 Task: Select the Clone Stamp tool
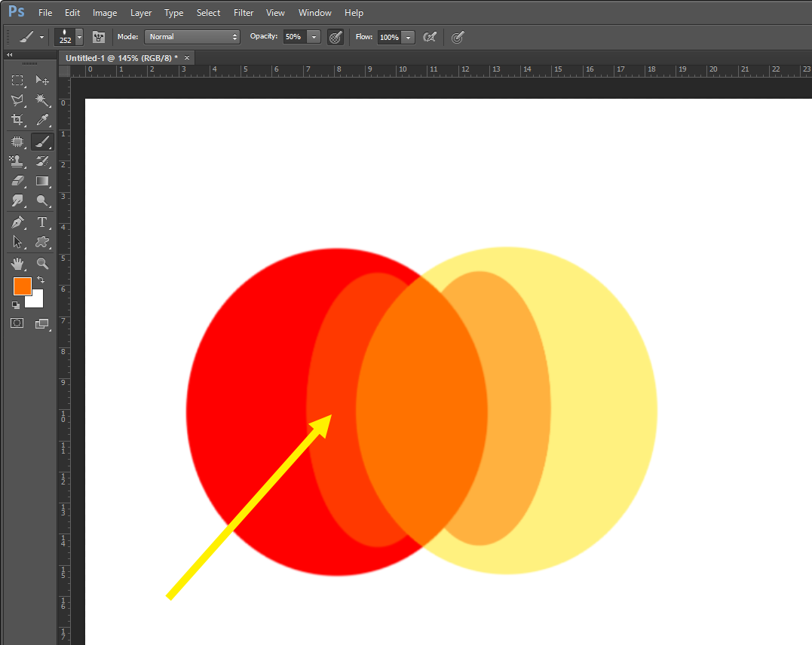(17, 161)
